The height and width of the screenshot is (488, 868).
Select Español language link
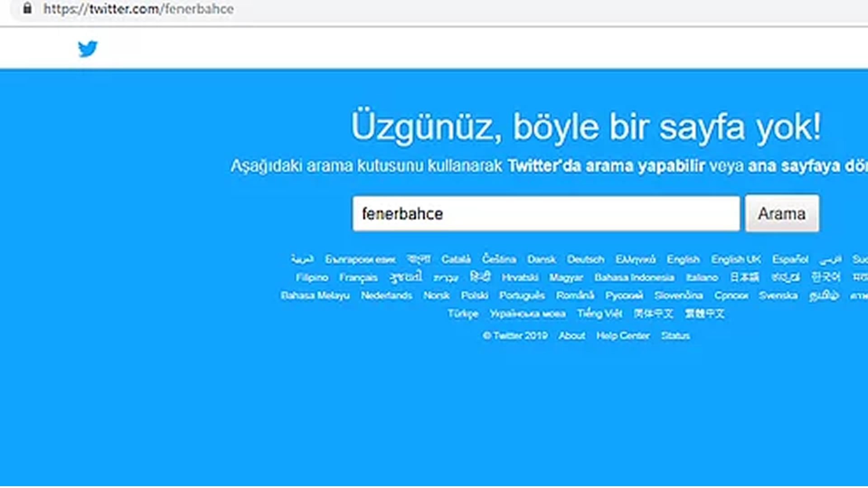coord(790,259)
